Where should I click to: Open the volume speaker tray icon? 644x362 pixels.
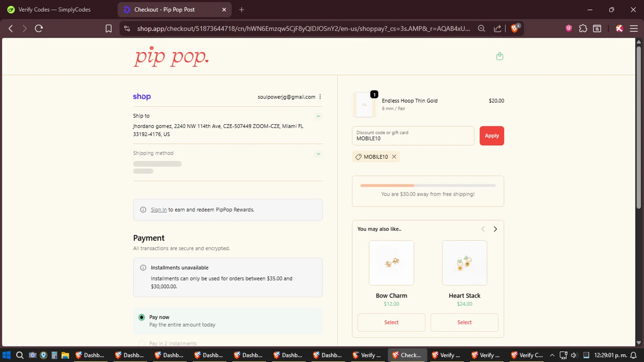pos(574,355)
